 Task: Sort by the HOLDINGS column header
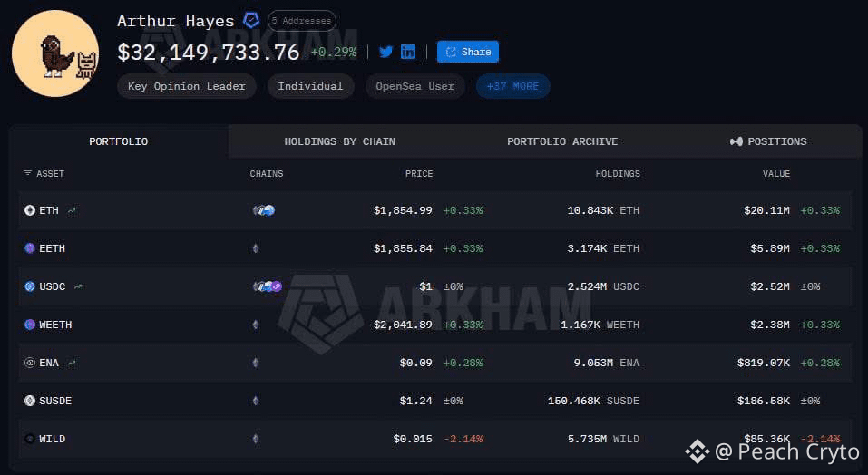tap(618, 174)
